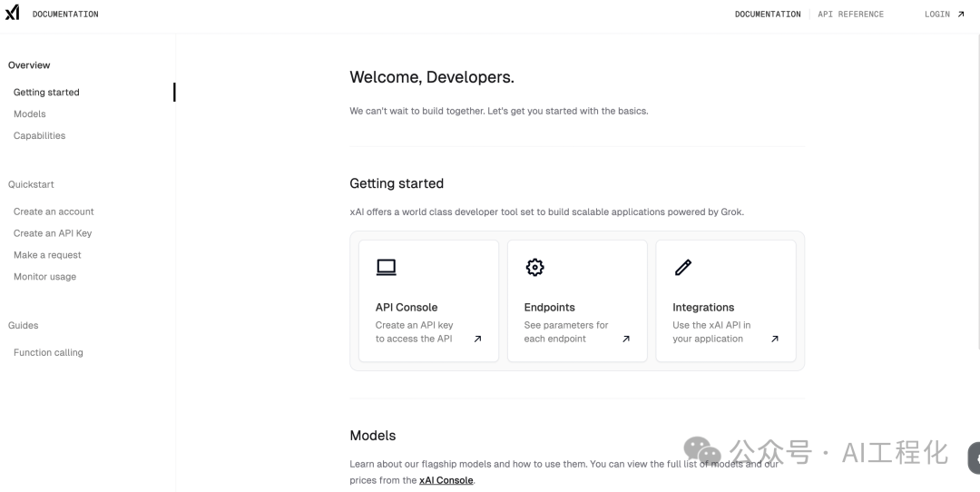Click the arrow icon next to LOGIN
The height and width of the screenshot is (492, 980).
[961, 15]
